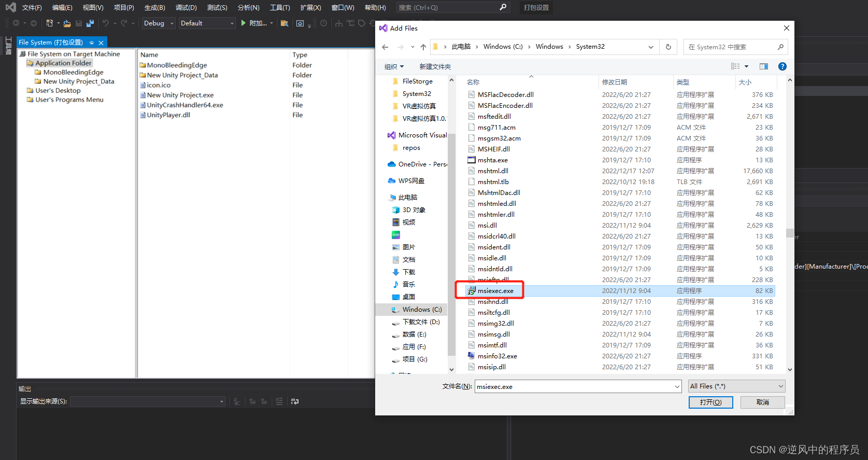The height and width of the screenshot is (460, 868).
Task: Open the view options dropdown arrow
Action: 746,66
